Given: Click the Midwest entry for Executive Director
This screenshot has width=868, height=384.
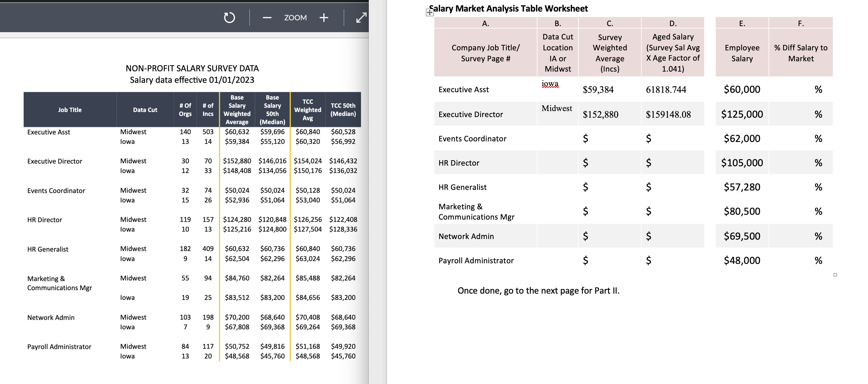Looking at the screenshot, I should coord(557,109).
